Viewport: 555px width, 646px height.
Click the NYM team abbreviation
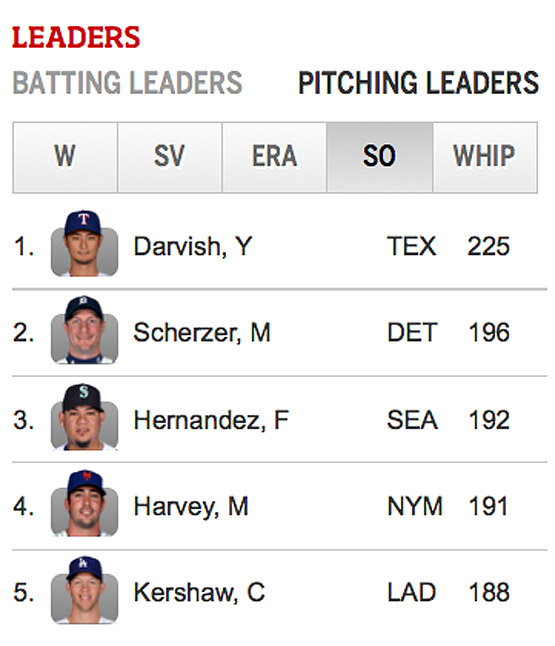[414, 506]
